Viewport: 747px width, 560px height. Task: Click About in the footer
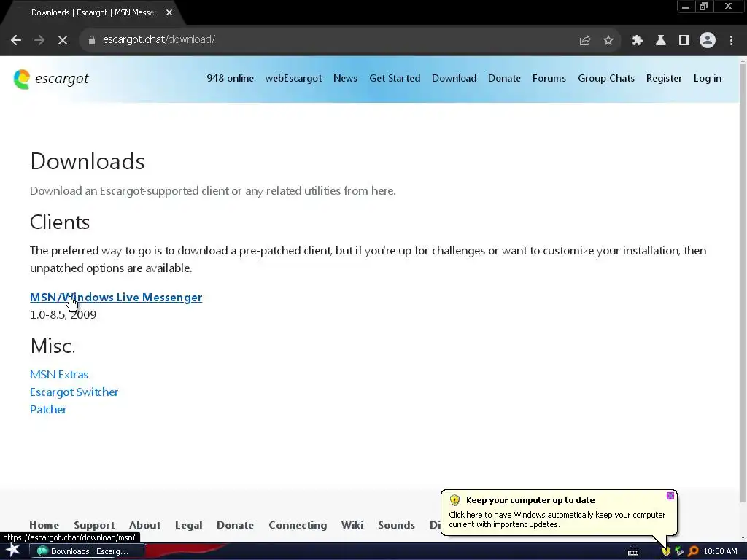coord(144,525)
